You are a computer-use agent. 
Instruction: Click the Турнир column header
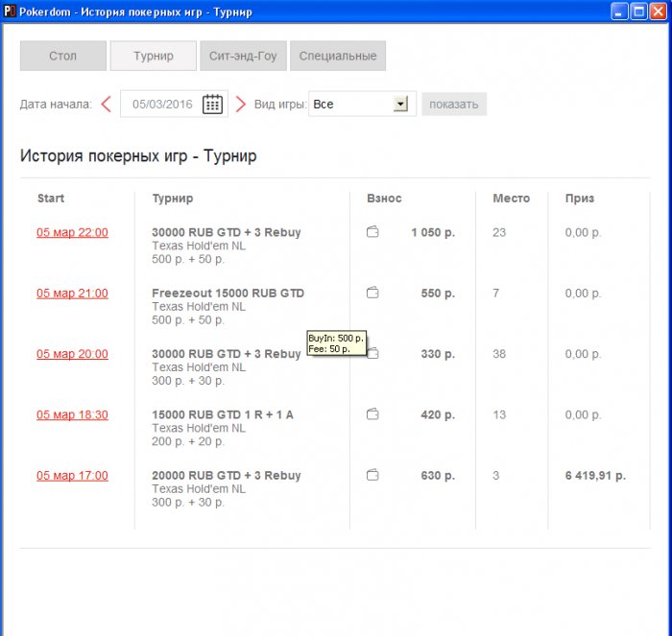[x=173, y=199]
